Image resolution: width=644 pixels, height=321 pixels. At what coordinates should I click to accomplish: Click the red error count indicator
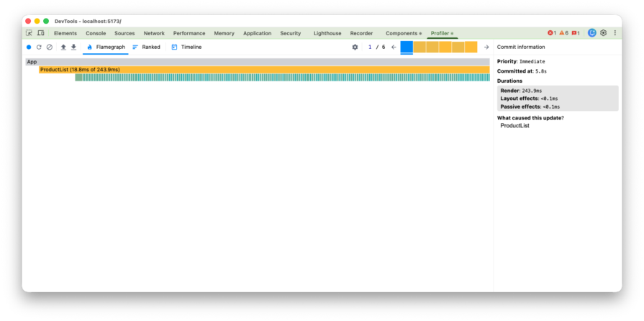[x=552, y=33]
